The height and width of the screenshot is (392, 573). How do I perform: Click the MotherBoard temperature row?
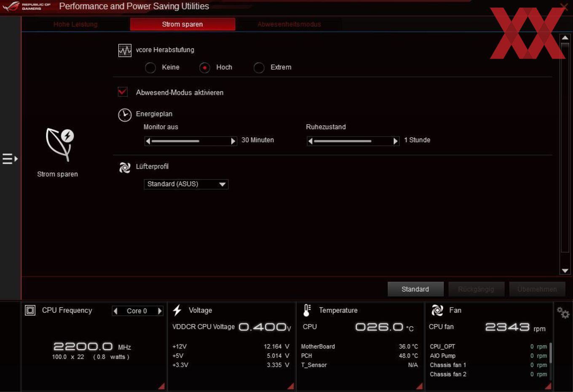click(x=359, y=347)
